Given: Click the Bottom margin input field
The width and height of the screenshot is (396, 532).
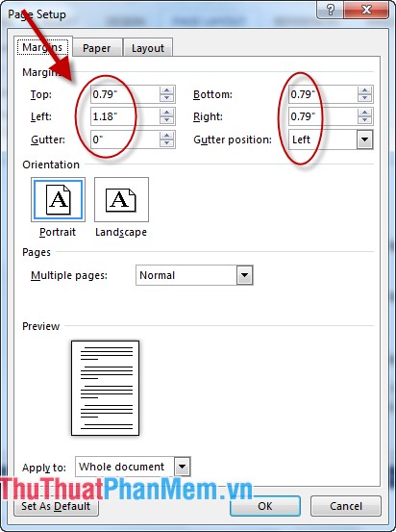Looking at the screenshot, I should tap(323, 94).
